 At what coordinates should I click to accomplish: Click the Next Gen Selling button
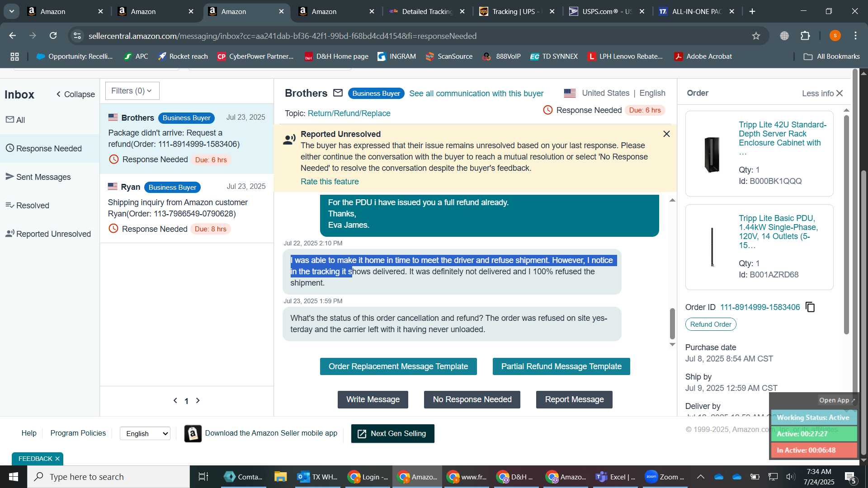[392, 434]
